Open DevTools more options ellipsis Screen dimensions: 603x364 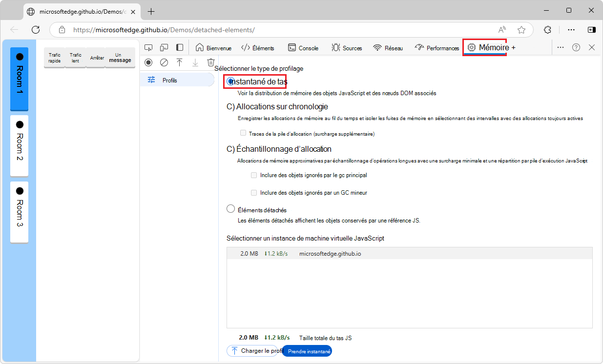pos(561,47)
